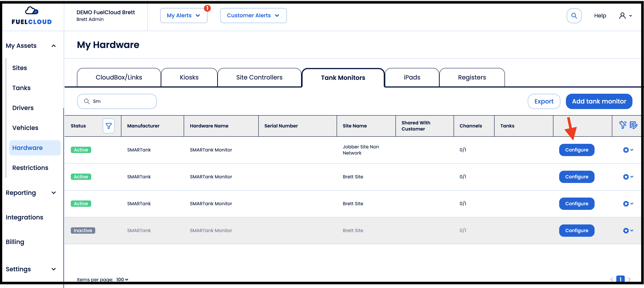
Task: Open the user profile icon menu
Action: [x=625, y=16]
